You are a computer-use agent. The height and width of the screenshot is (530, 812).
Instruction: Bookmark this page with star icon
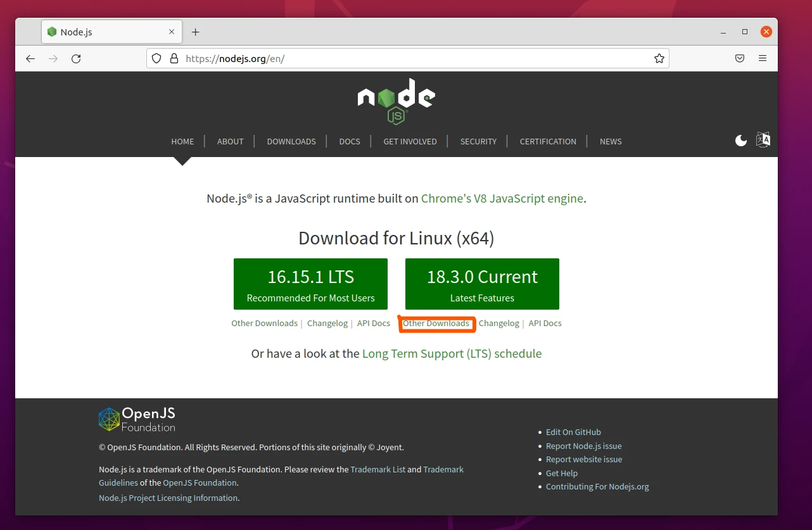coord(659,58)
